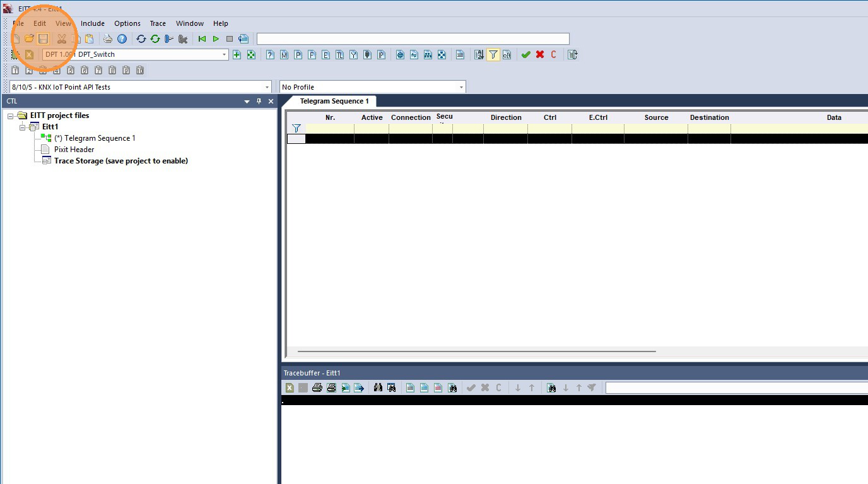Click the "Y" frame icon in the toolbar
This screenshot has height=484, width=868.
pyautogui.click(x=353, y=55)
